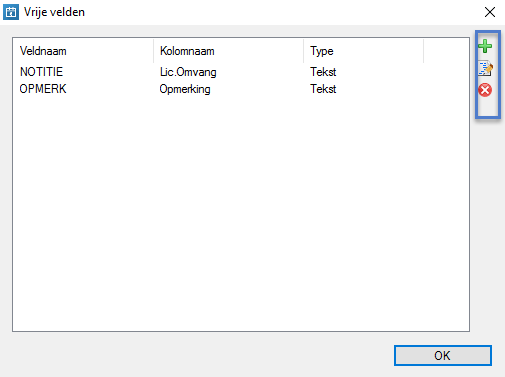Delete field using red cross icon
Image resolution: width=505 pixels, height=377 pixels.
485,90
